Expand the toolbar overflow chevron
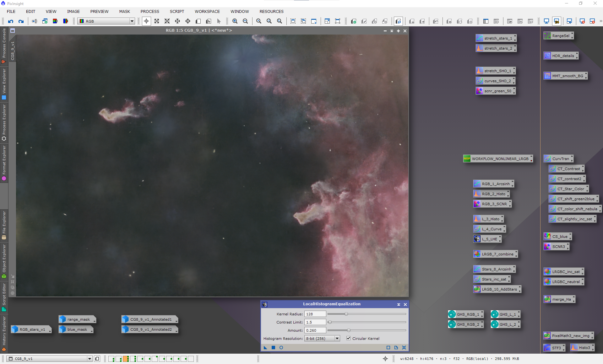603x364 pixels. pos(600,21)
